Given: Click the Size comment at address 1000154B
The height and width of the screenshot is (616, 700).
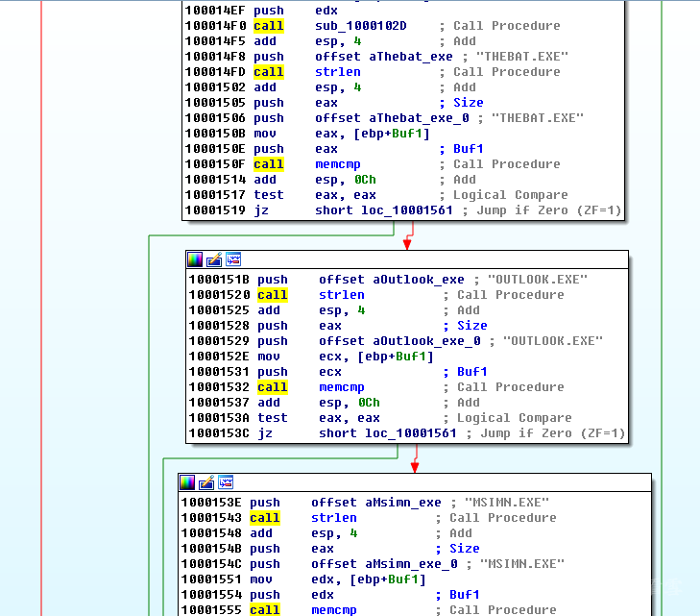Looking at the screenshot, I should (465, 549).
